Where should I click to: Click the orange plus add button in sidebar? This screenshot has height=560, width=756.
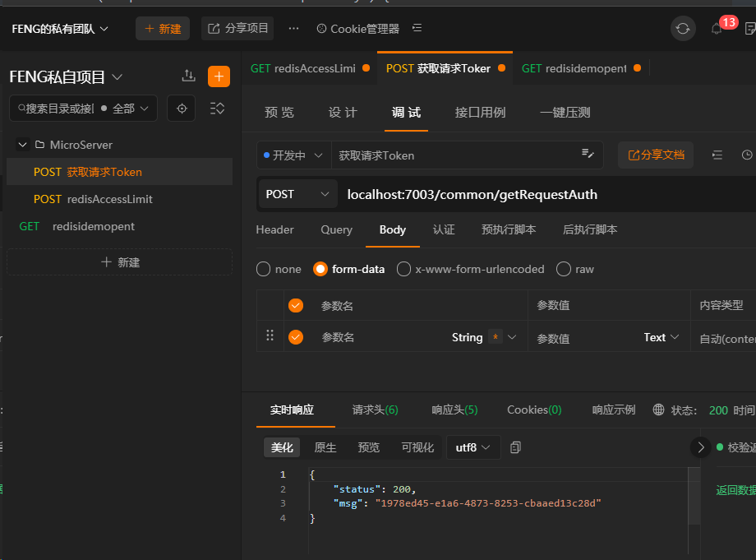coord(219,76)
